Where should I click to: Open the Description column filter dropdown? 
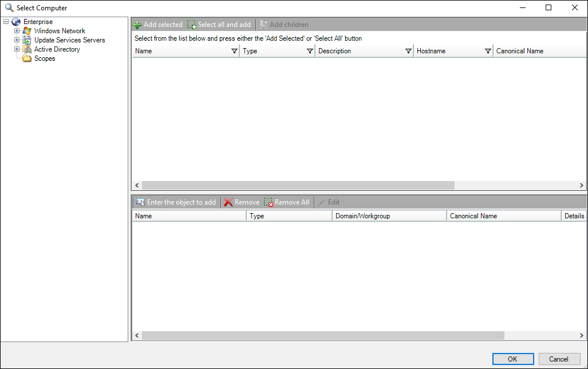click(408, 51)
